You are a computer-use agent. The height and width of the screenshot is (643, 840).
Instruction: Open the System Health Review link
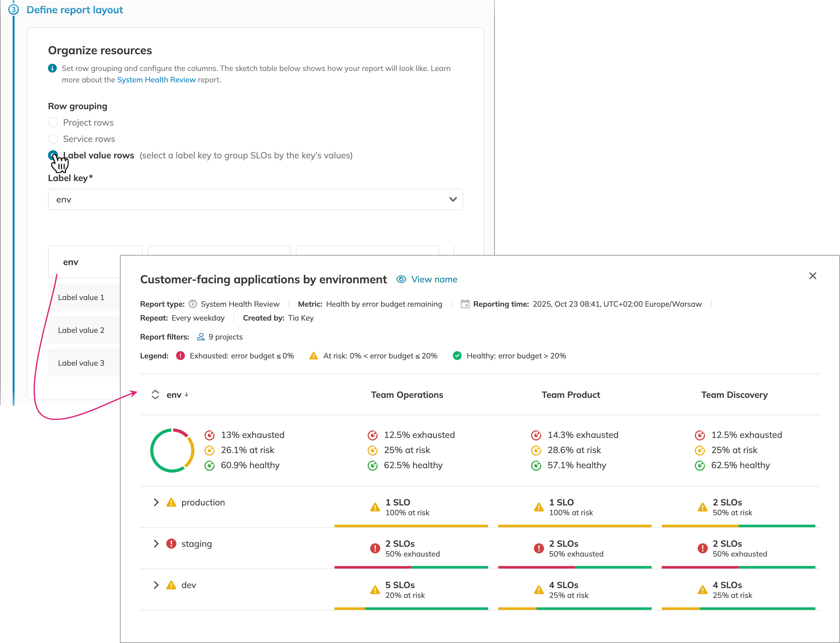156,80
